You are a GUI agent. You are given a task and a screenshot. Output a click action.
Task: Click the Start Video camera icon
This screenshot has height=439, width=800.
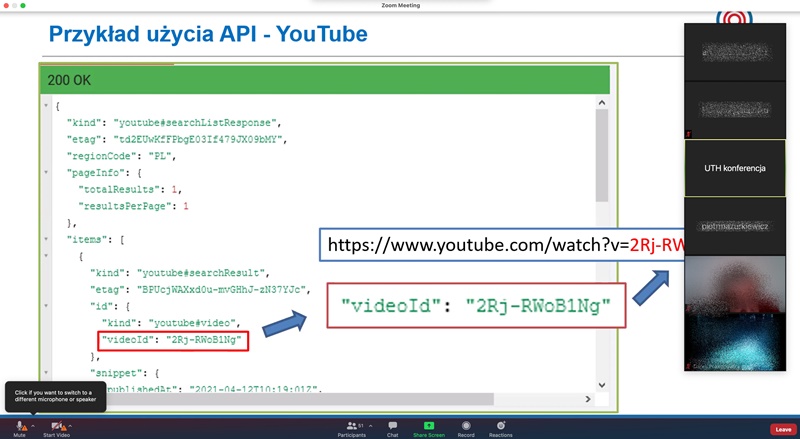[x=57, y=427]
